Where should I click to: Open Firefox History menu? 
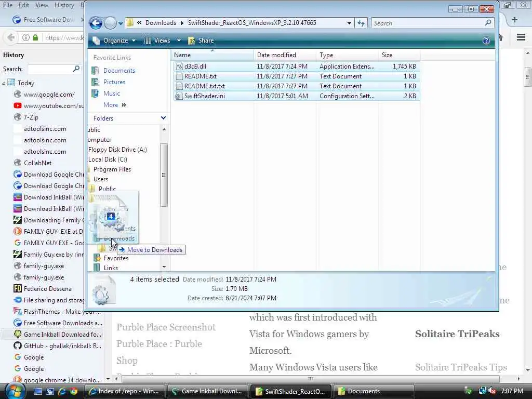pyautogui.click(x=64, y=5)
